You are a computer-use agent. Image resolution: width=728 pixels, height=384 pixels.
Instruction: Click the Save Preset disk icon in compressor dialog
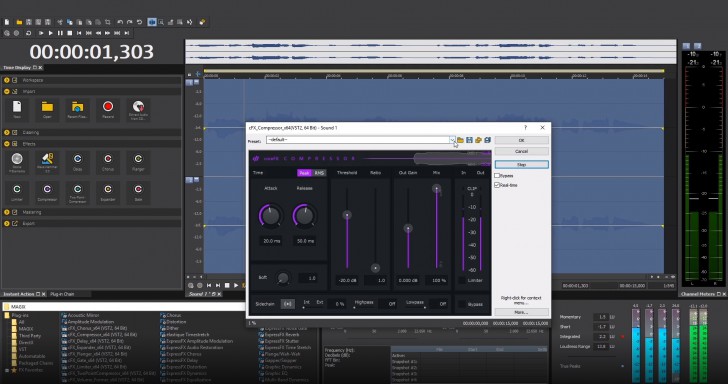[x=469, y=140]
